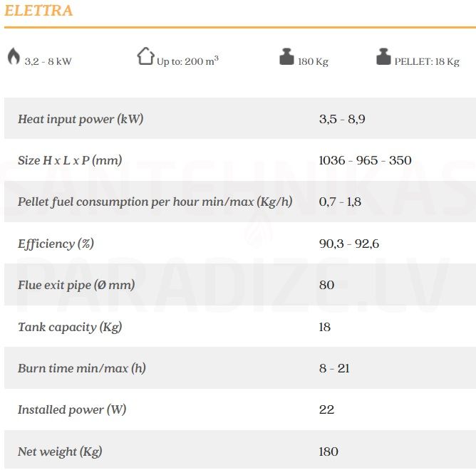Select the ELETTRA heading
This screenshot has width=476, height=470.
click(38, 11)
